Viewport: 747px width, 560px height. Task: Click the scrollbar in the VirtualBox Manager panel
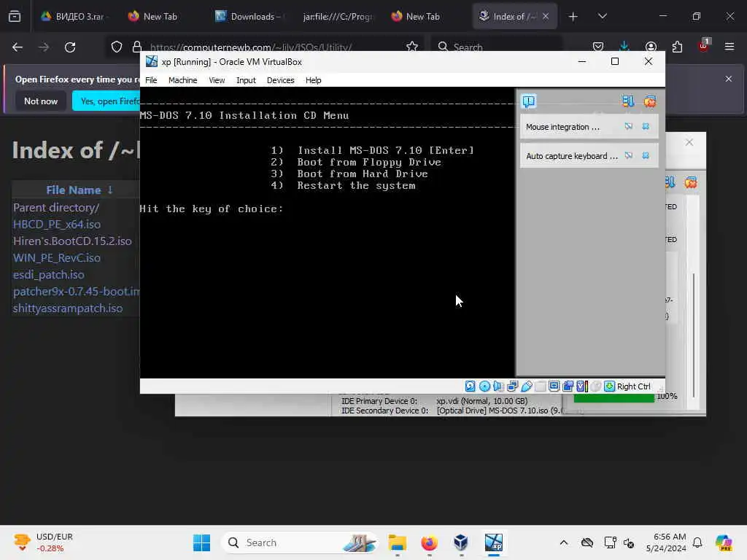pos(694,335)
